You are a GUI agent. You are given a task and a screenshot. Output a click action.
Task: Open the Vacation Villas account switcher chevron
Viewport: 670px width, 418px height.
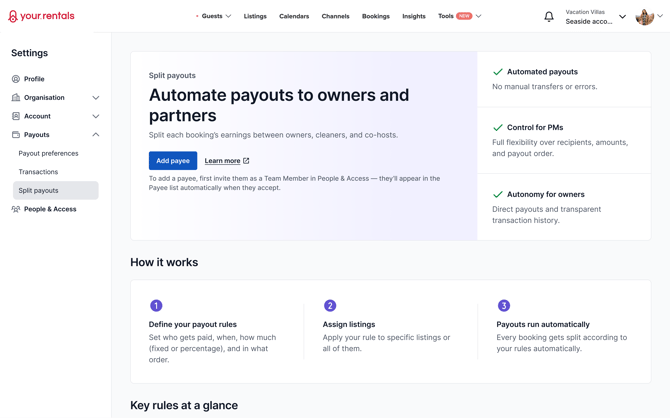pos(623,17)
